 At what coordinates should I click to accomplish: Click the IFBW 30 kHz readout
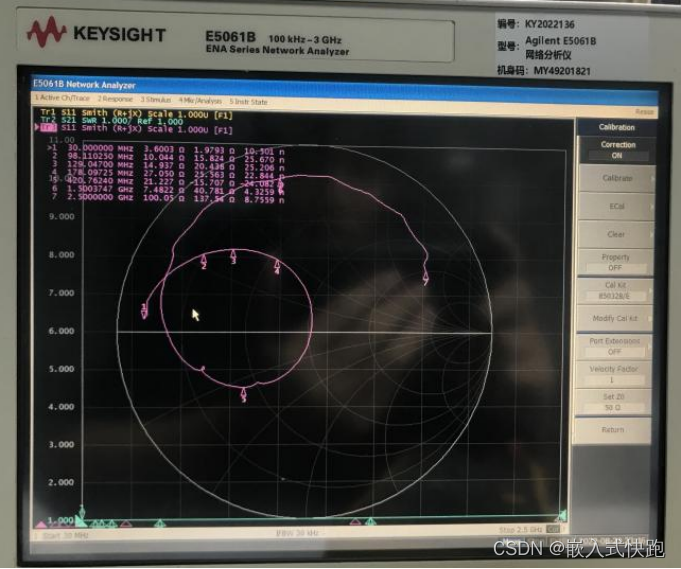point(298,533)
